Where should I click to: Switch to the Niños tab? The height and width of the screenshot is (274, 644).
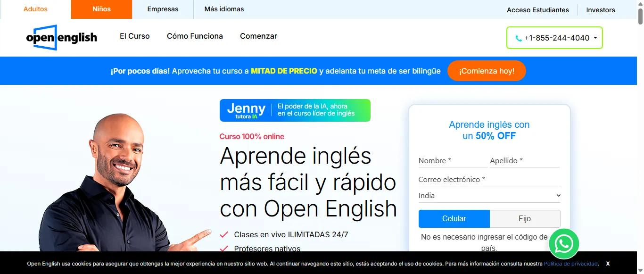pyautogui.click(x=101, y=8)
